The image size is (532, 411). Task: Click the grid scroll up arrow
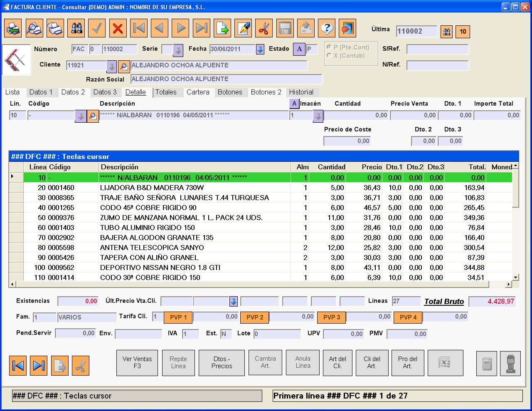tap(516, 166)
